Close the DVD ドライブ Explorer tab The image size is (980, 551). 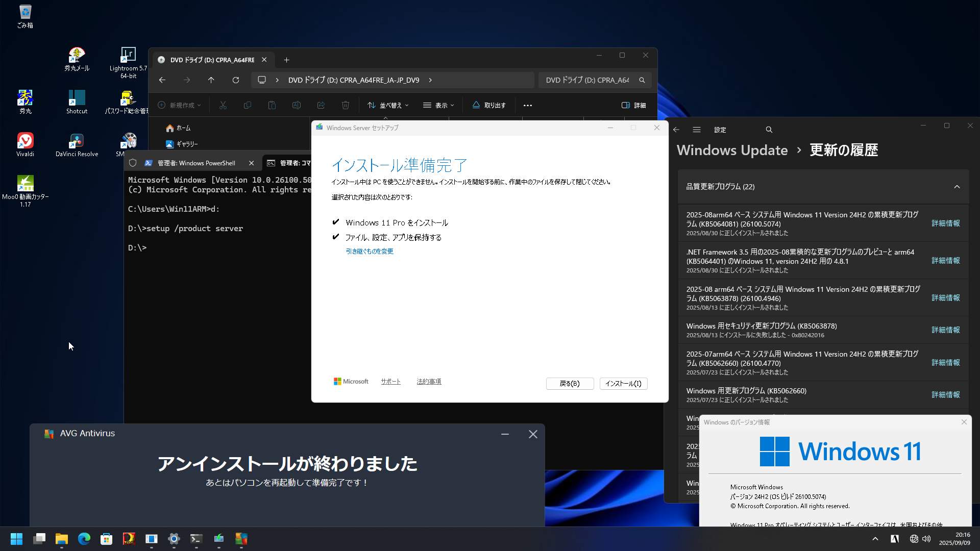point(264,60)
